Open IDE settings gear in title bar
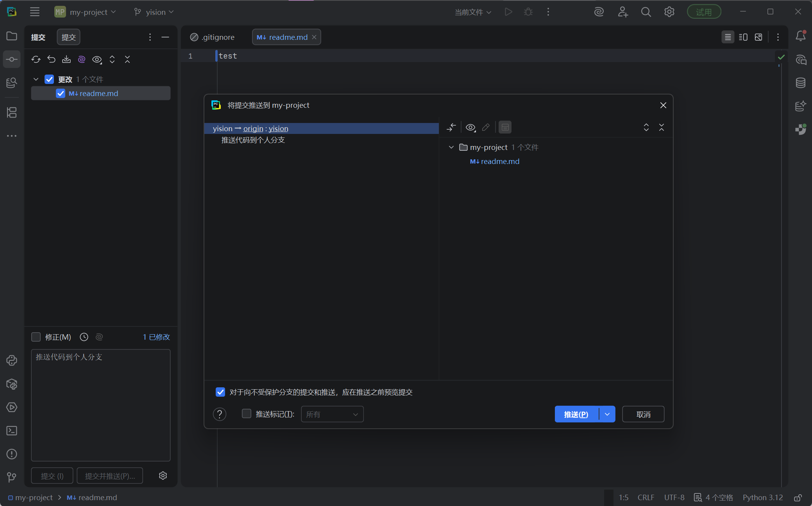812x506 pixels. click(669, 12)
